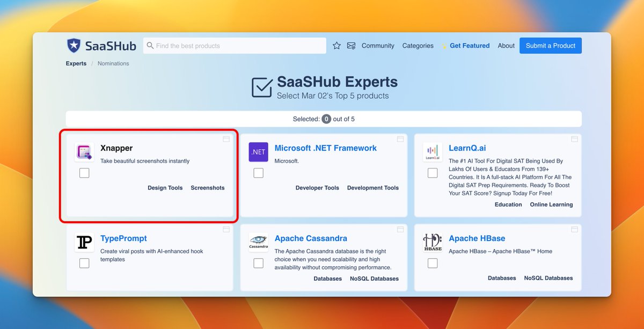Open preview window icon on LearnQ.ai card
Screen dimensions: 644x329
pyautogui.click(x=574, y=139)
